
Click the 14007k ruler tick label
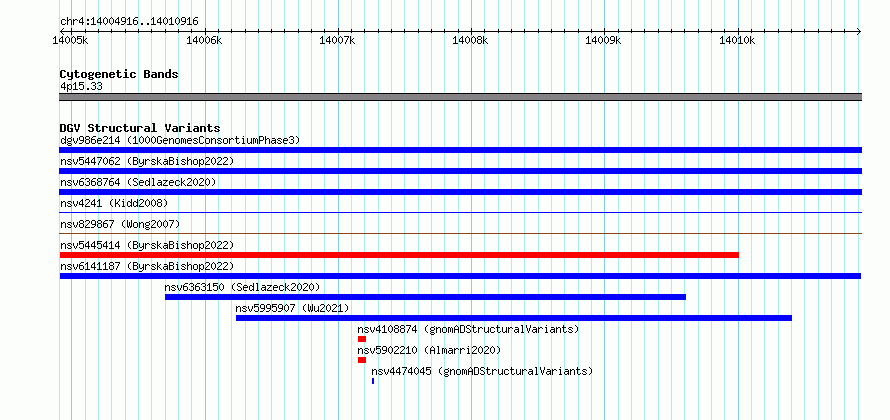click(x=338, y=40)
